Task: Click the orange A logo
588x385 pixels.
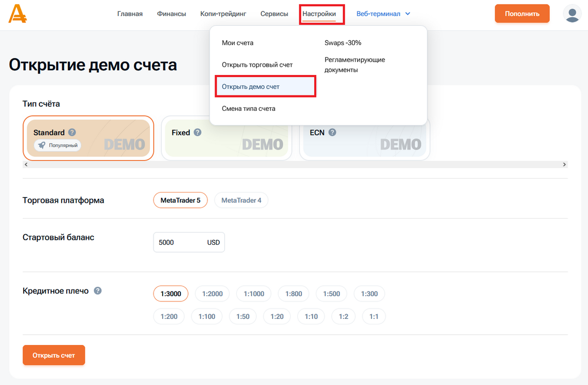Action: pos(17,13)
